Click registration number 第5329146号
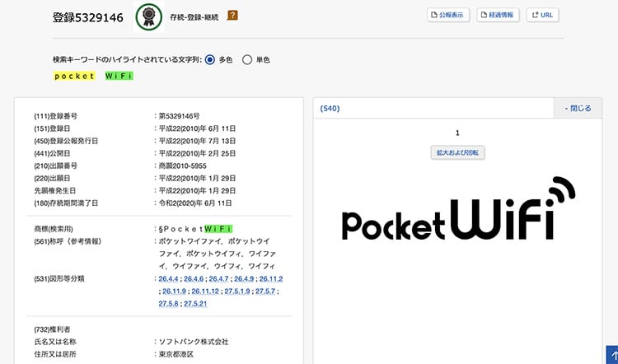Image resolution: width=618 pixels, height=364 pixels. (x=180, y=116)
